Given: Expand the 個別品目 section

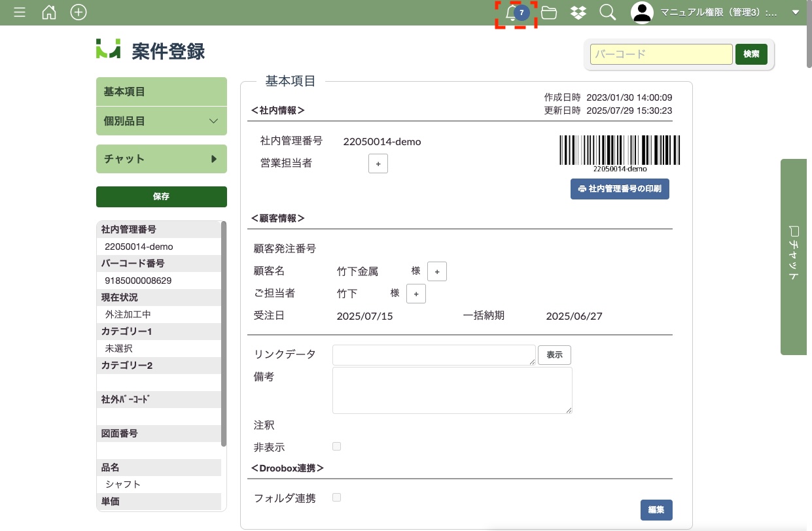Looking at the screenshot, I should click(x=161, y=122).
